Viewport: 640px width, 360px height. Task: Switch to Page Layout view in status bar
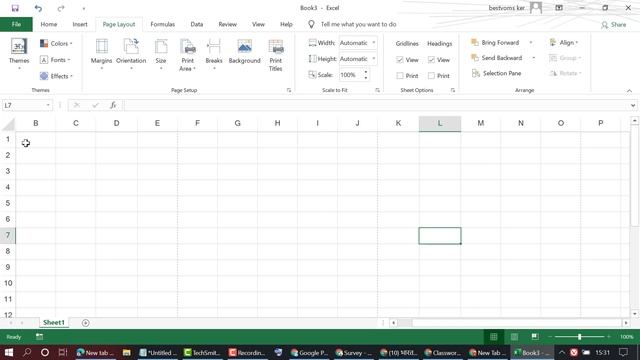(514, 337)
